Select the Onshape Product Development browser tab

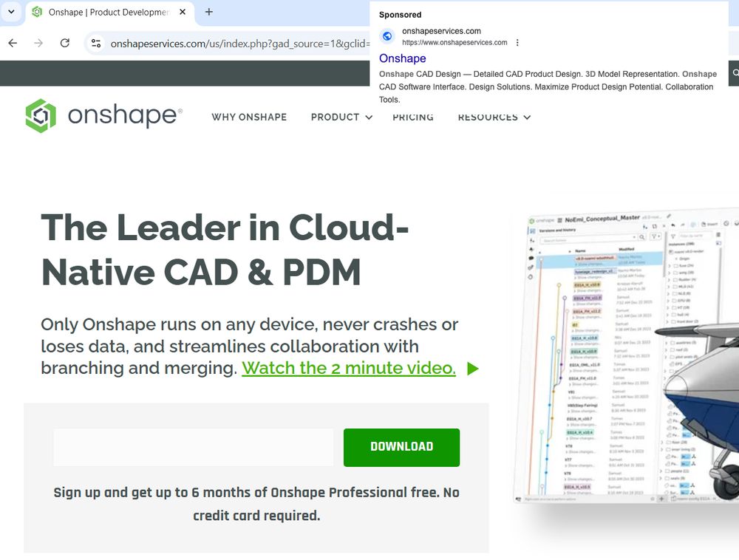pyautogui.click(x=109, y=13)
